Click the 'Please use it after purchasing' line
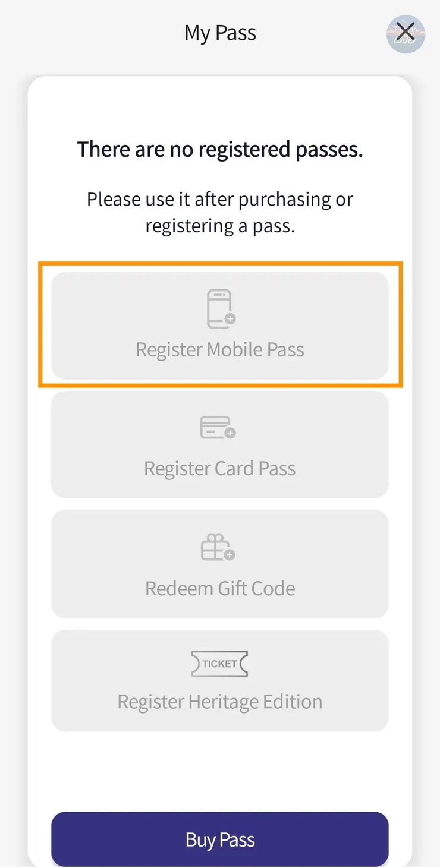440x868 pixels. coord(220,199)
